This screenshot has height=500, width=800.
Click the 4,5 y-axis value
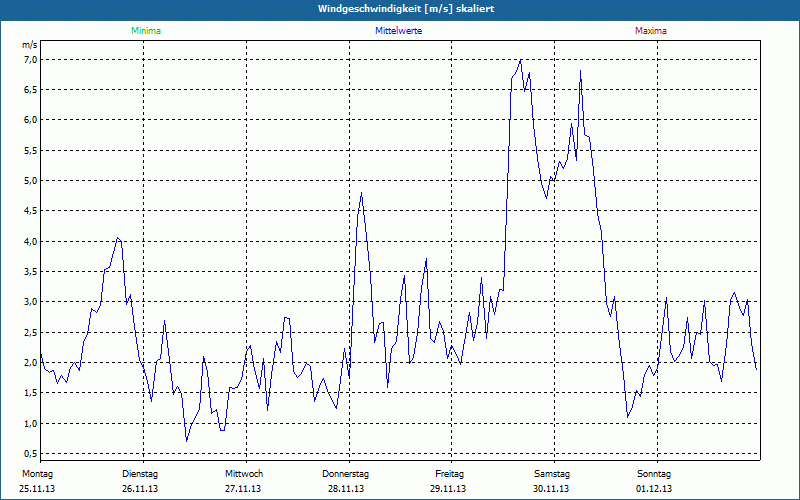pyautogui.click(x=31, y=211)
